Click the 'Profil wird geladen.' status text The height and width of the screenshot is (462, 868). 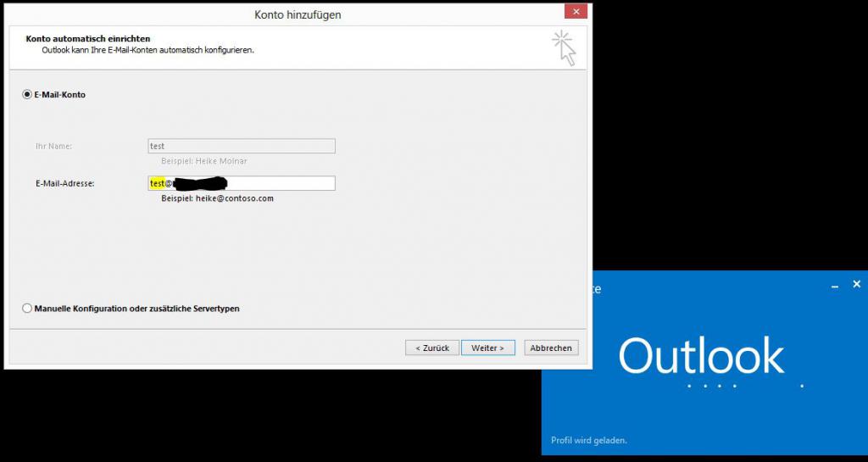(589, 441)
